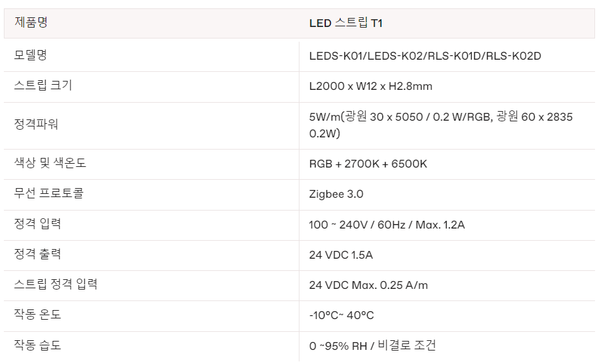The image size is (597, 364).
Task: Select the 24 VDC 1.5A value
Action: [x=341, y=255]
